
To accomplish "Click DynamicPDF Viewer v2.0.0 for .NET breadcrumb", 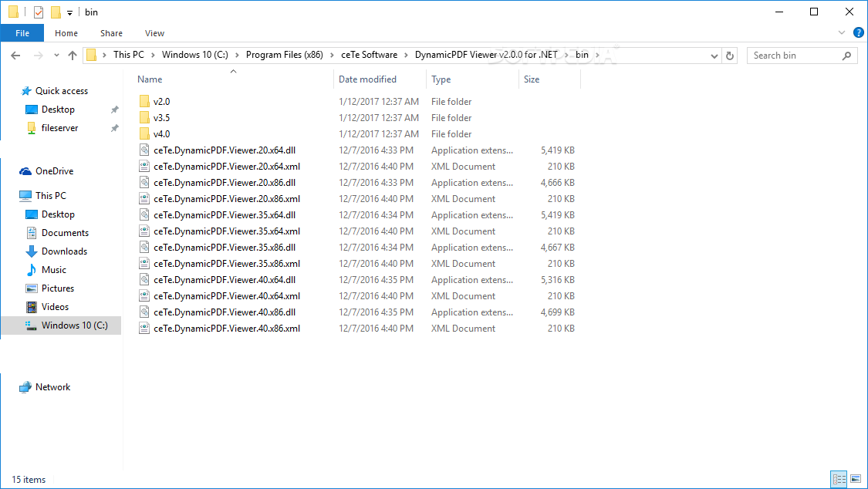I will 487,55.
